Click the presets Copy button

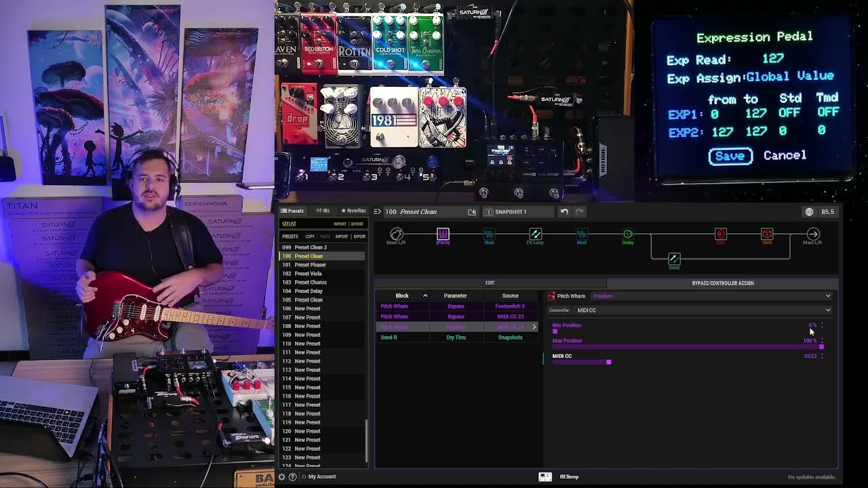(310, 237)
